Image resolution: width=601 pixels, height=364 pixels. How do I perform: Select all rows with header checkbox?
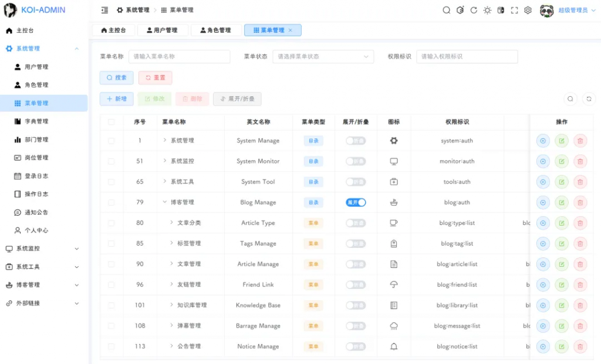pos(111,122)
